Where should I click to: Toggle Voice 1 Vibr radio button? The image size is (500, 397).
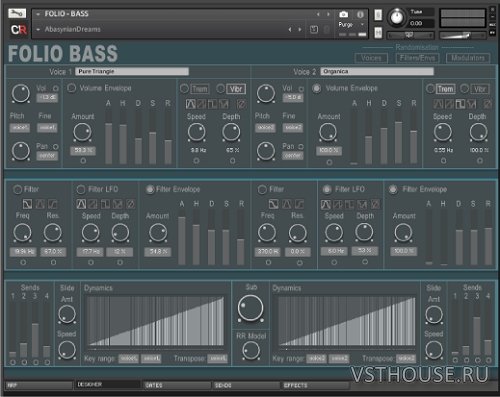coord(220,88)
